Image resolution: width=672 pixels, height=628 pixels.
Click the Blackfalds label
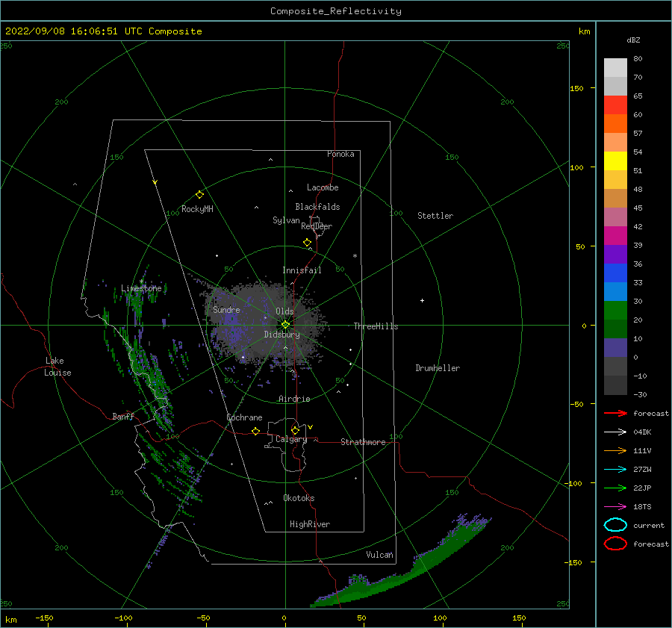(317, 207)
